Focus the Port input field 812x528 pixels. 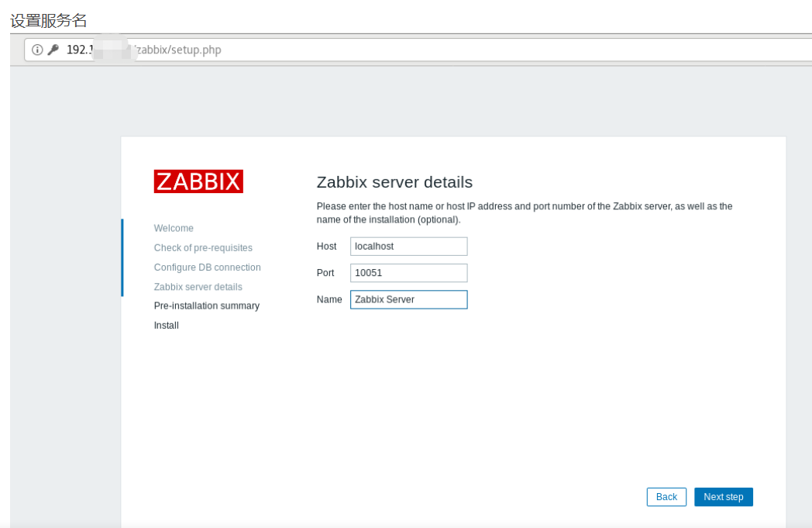(x=408, y=273)
